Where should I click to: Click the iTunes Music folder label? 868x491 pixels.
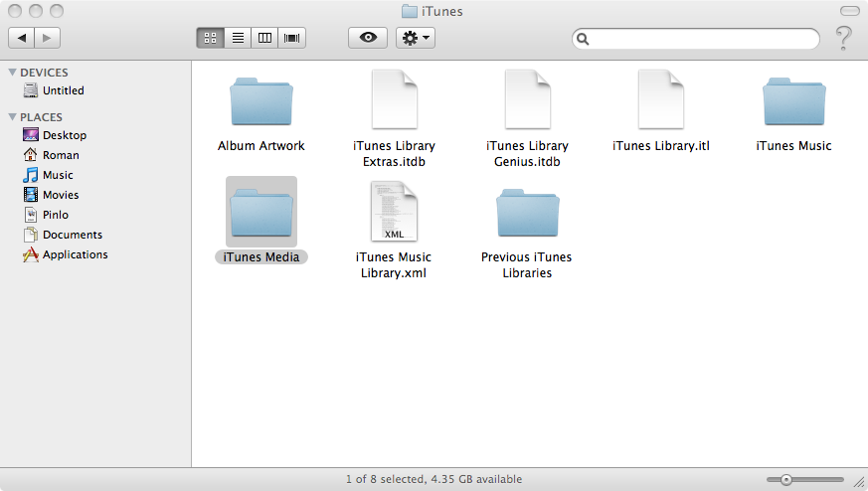coord(793,145)
